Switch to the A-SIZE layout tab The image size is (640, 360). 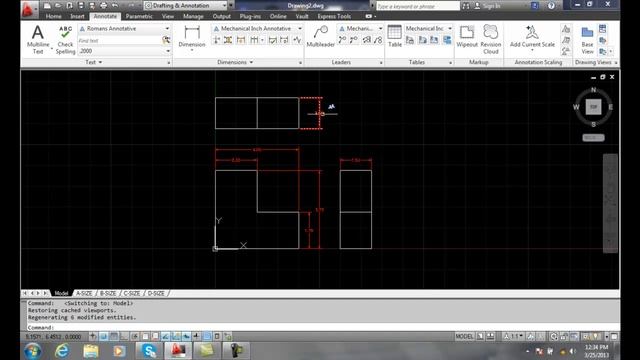point(84,293)
